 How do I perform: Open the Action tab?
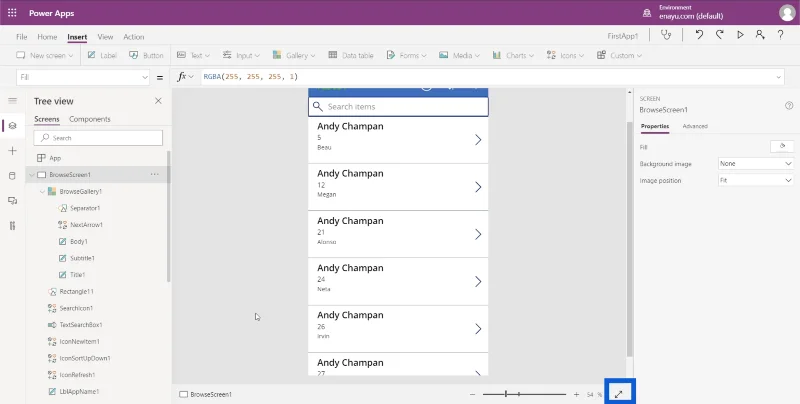[134, 37]
